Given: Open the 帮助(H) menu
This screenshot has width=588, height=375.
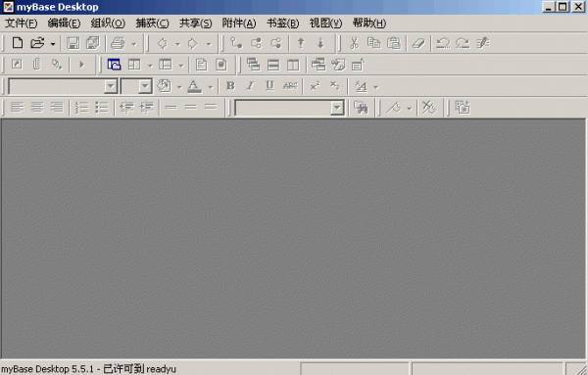Looking at the screenshot, I should point(369,23).
